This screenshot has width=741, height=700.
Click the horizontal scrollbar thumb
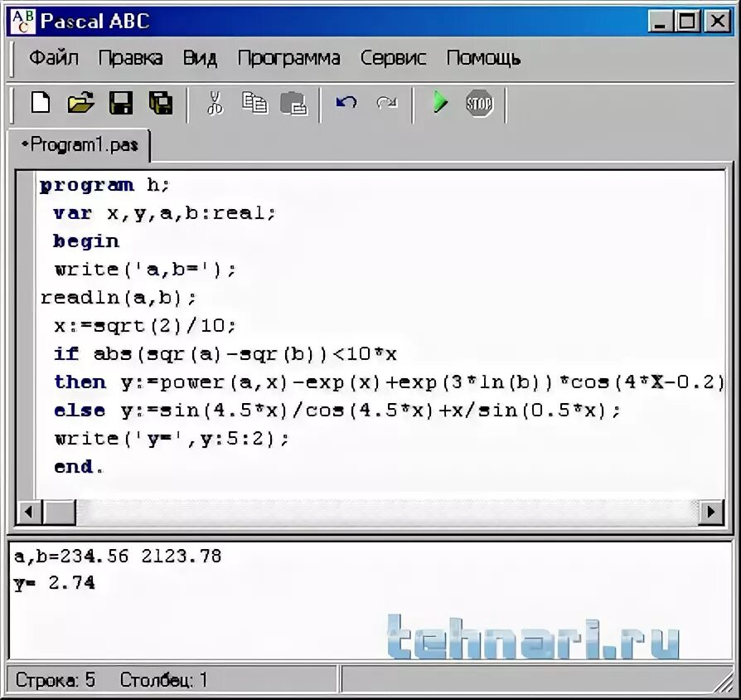(59, 512)
